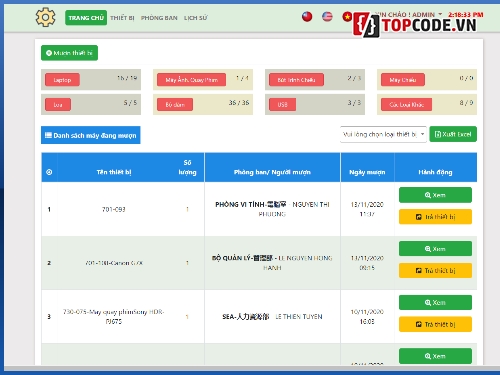Select the Laptop category badge
The width and height of the screenshot is (500, 375).
pyautogui.click(x=62, y=80)
